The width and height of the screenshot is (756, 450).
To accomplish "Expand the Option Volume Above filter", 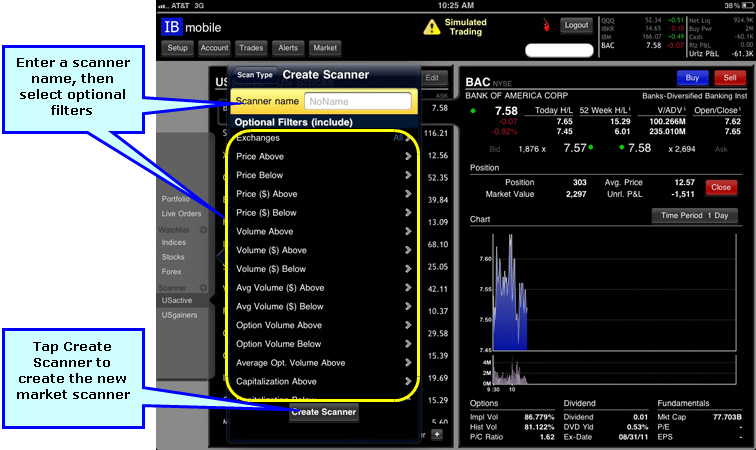I will pos(323,326).
